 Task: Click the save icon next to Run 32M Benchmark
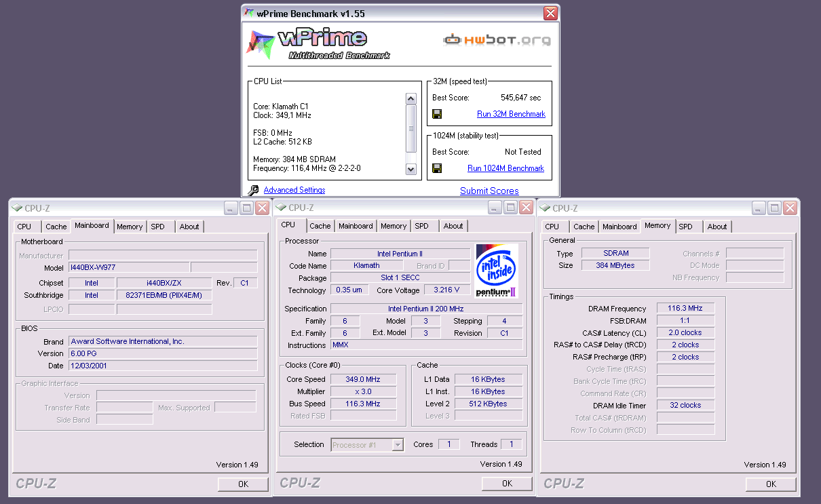point(437,114)
